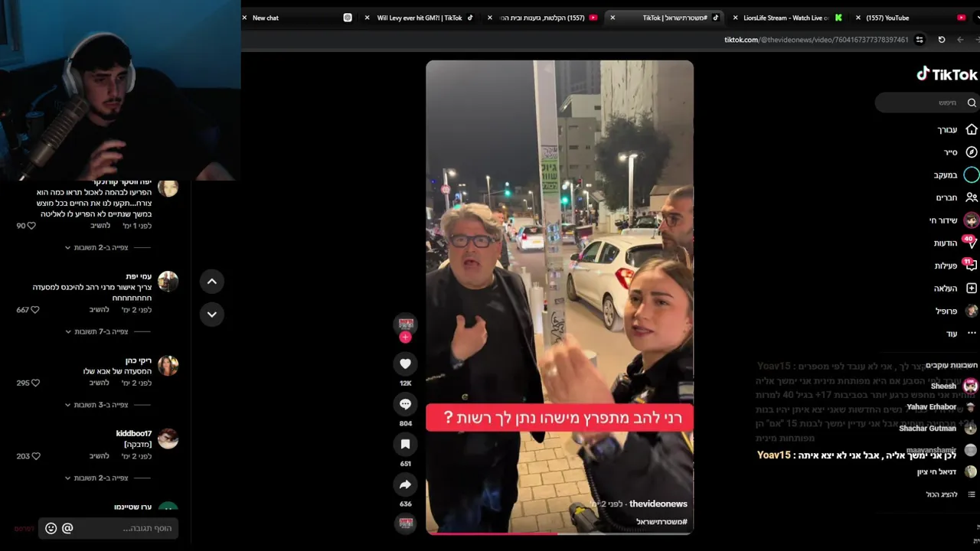Seek using the red video progress bar

pyautogui.click(x=560, y=533)
